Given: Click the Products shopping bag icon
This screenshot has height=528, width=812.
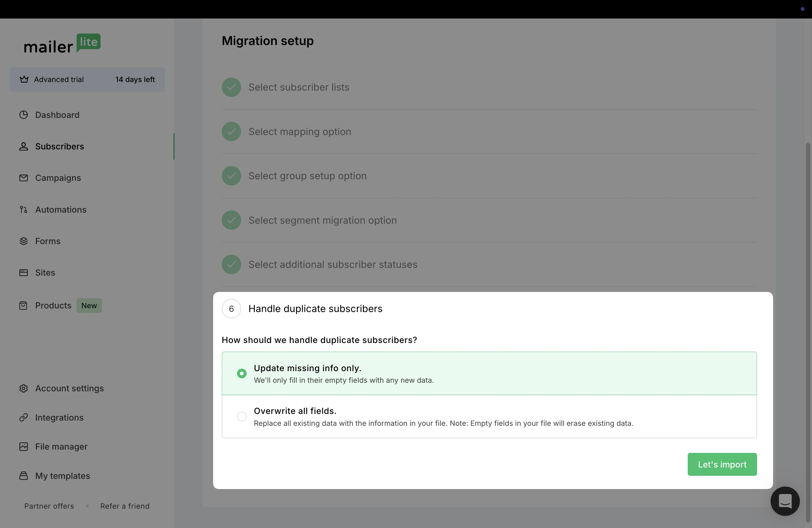Looking at the screenshot, I should (23, 306).
